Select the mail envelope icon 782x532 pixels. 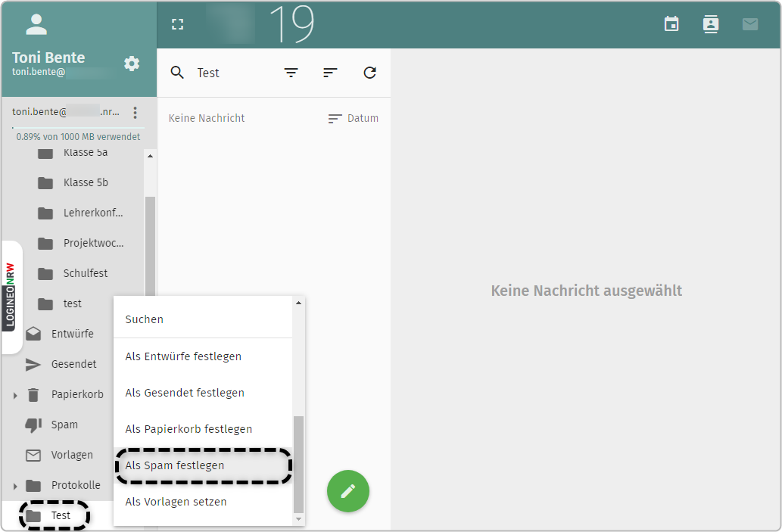click(750, 23)
